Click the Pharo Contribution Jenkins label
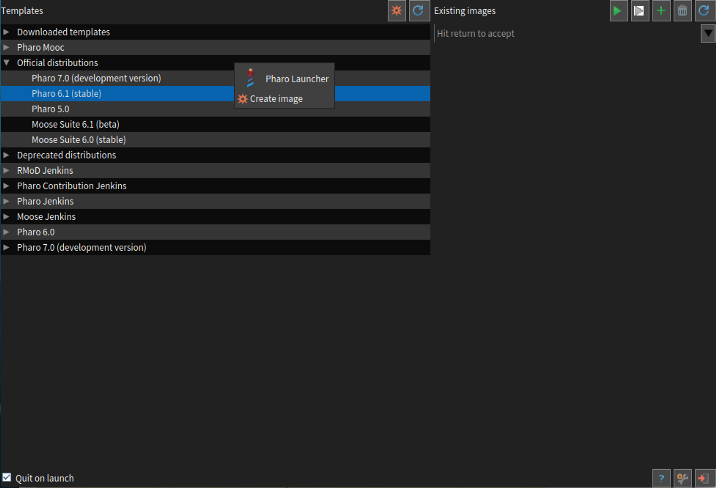This screenshot has height=488, width=716. 72,186
